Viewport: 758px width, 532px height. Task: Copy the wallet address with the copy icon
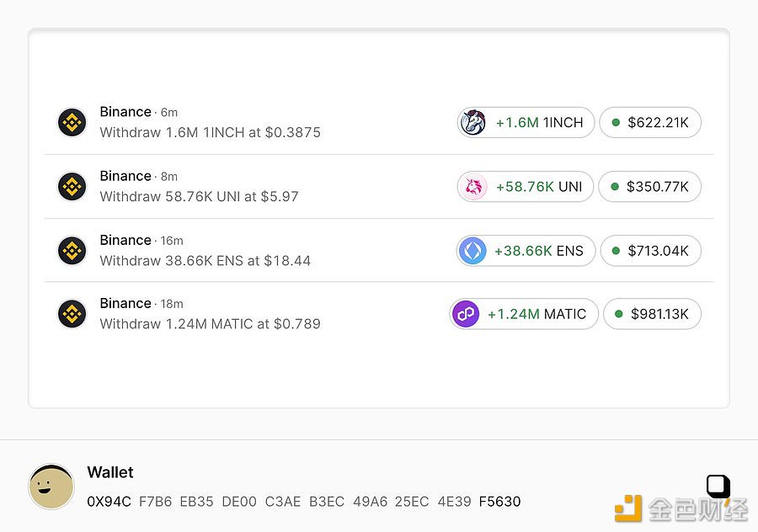point(718,486)
